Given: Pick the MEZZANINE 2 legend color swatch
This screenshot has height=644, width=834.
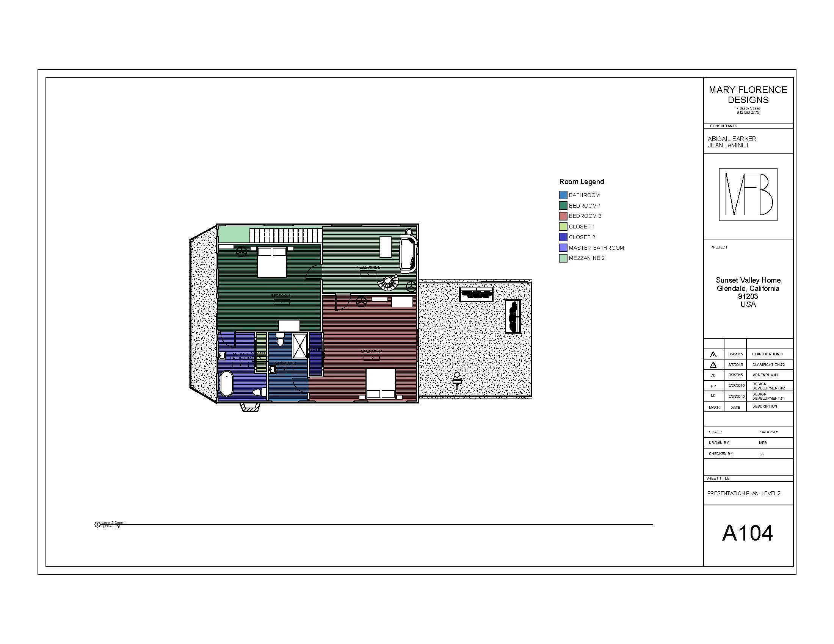Looking at the screenshot, I should pyautogui.click(x=563, y=258).
